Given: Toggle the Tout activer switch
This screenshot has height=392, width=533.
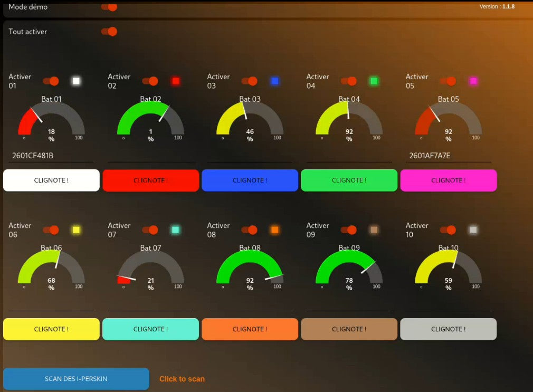Looking at the screenshot, I should click(109, 32).
